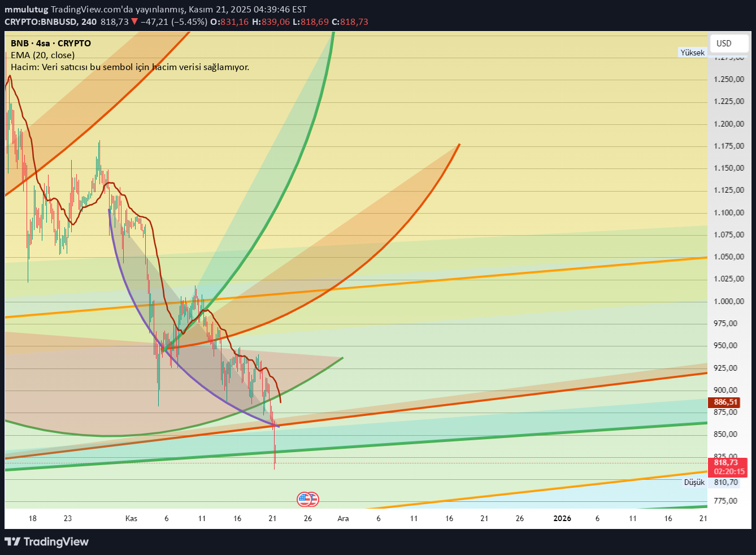Click the Hacim volume indicator message
The height and width of the screenshot is (555, 756).
pyautogui.click(x=130, y=67)
